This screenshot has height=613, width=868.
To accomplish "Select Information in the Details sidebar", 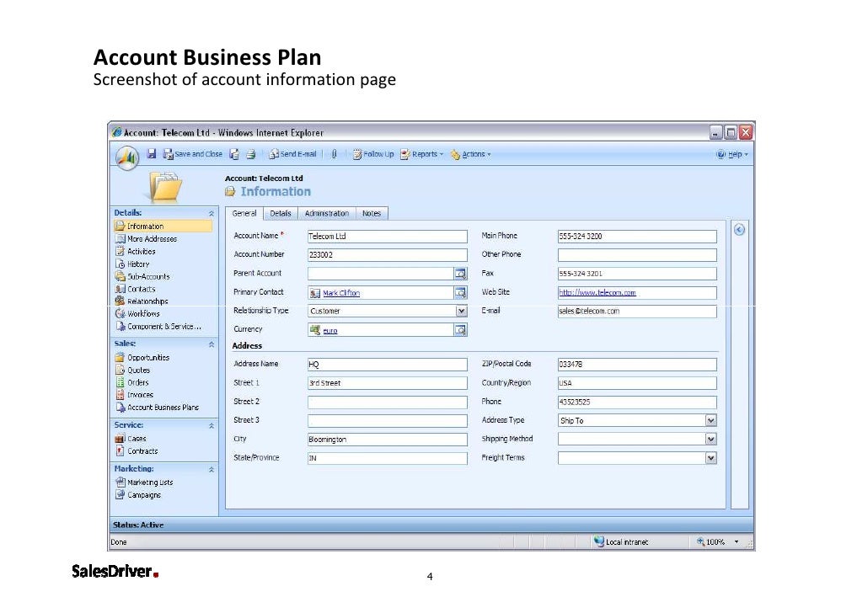I will pos(163,227).
